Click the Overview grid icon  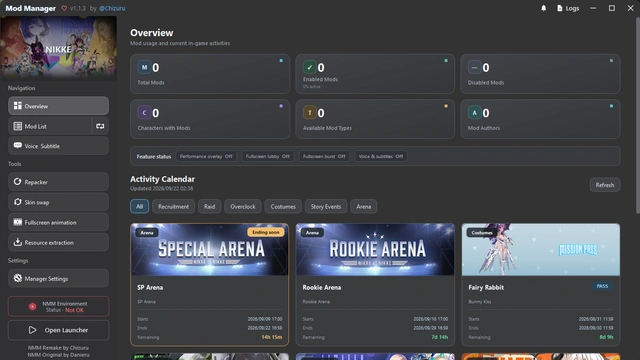tap(18, 106)
